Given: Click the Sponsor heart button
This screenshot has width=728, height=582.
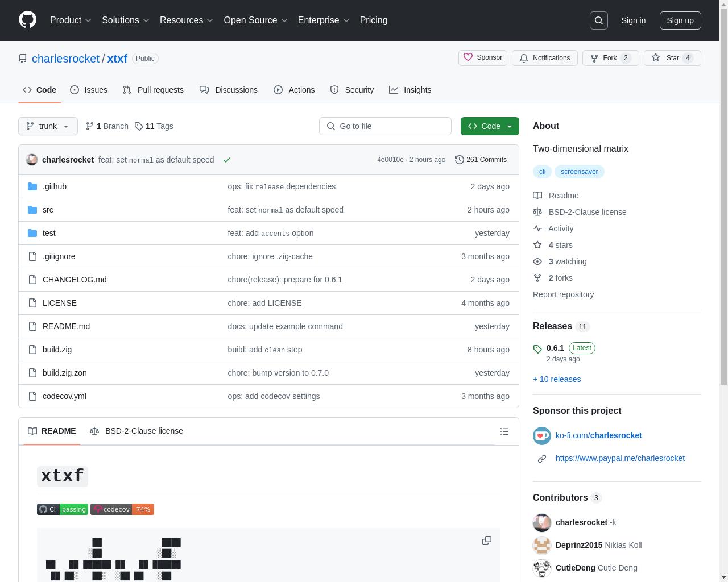Looking at the screenshot, I should point(483,58).
